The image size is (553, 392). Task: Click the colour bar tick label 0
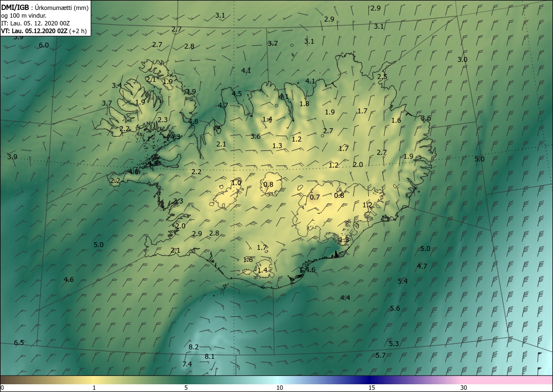click(x=2, y=388)
